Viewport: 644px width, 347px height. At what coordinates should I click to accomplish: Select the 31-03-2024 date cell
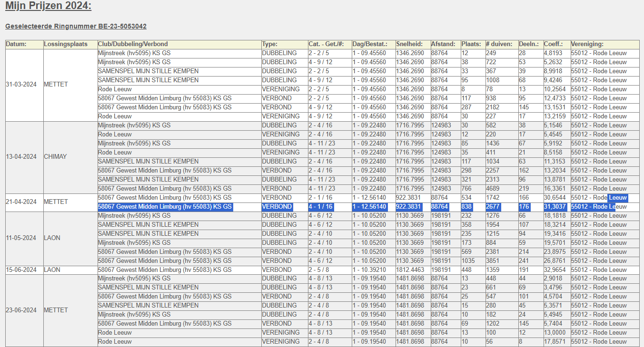point(21,85)
